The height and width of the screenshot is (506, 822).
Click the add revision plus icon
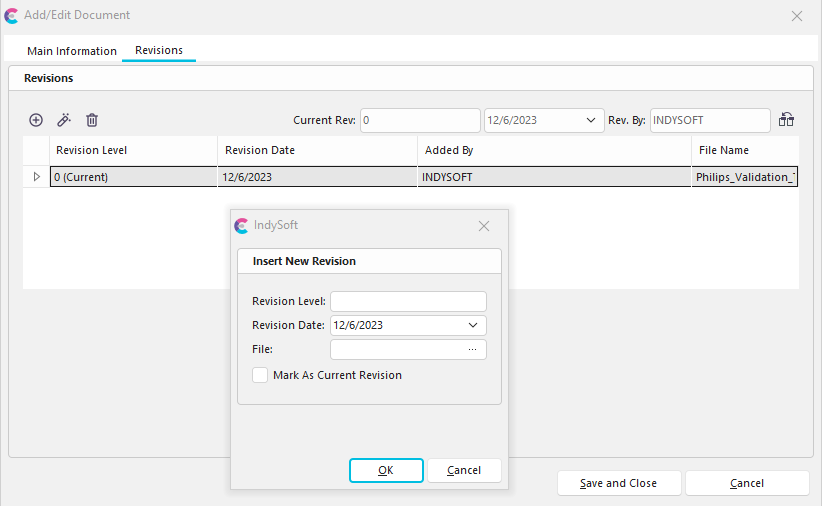point(36,120)
